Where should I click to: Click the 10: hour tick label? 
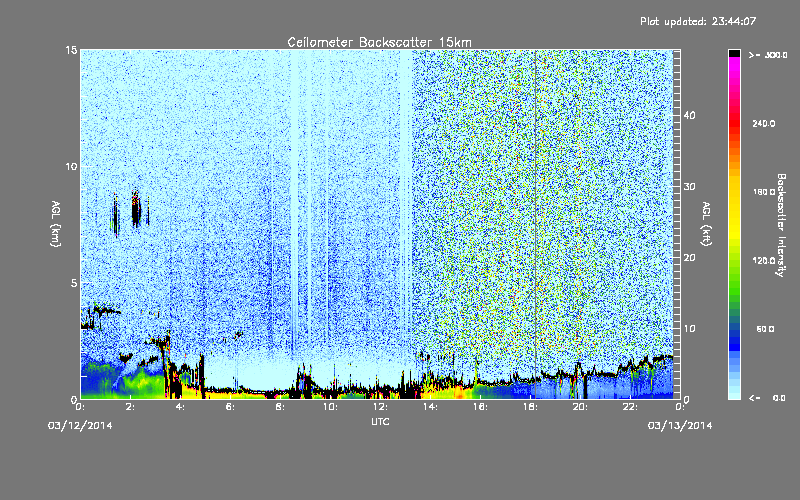(x=330, y=407)
